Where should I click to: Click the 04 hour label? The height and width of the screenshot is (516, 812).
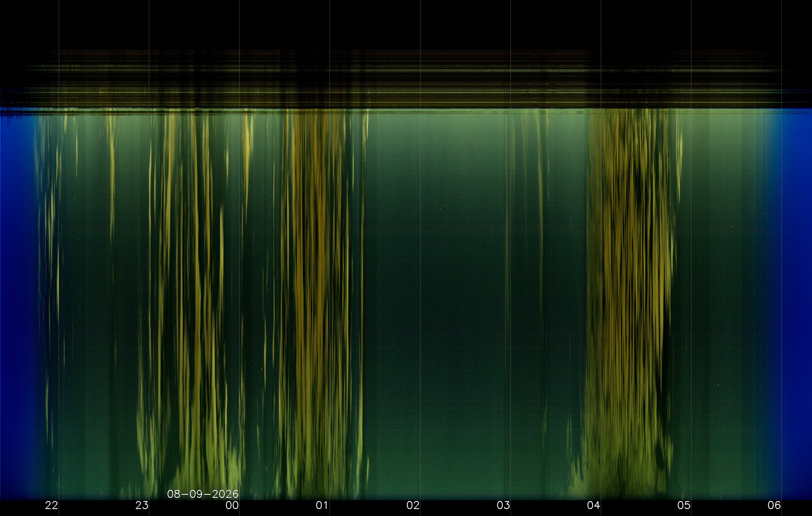tap(594, 505)
